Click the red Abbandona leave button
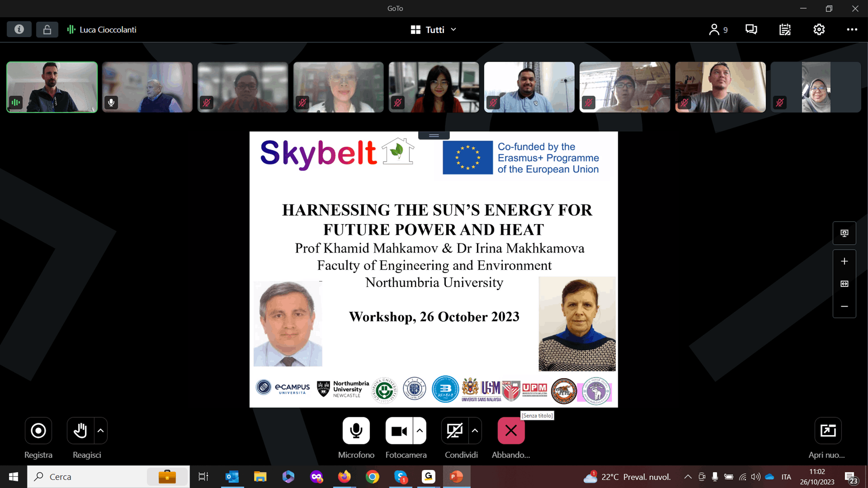This screenshot has width=868, height=488. [511, 431]
